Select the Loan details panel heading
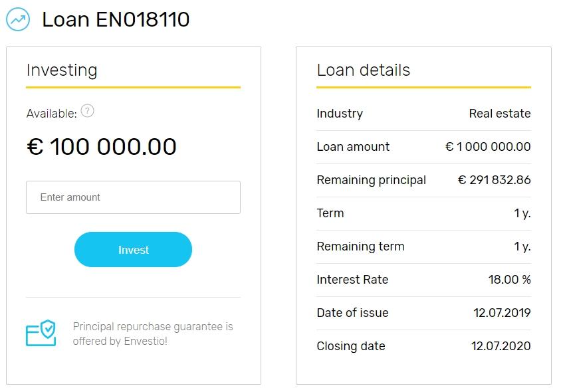This screenshot has height=392, width=561. [x=363, y=70]
